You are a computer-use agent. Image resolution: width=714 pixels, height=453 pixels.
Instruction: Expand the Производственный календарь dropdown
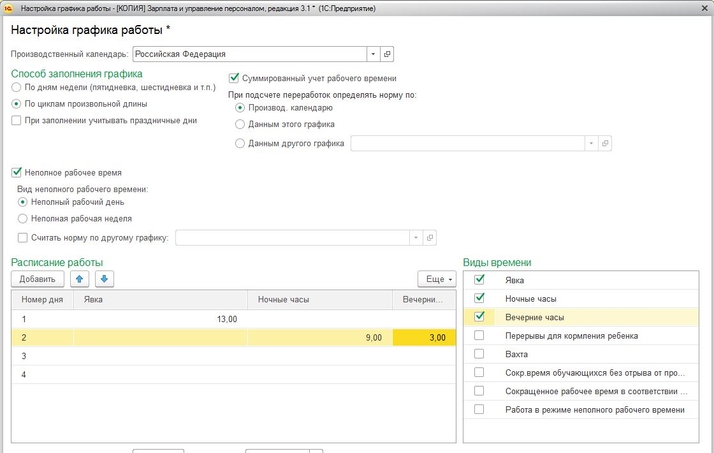click(372, 54)
